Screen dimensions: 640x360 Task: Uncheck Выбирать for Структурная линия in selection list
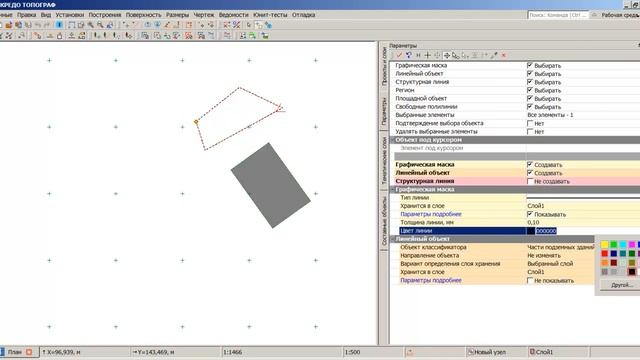530,82
